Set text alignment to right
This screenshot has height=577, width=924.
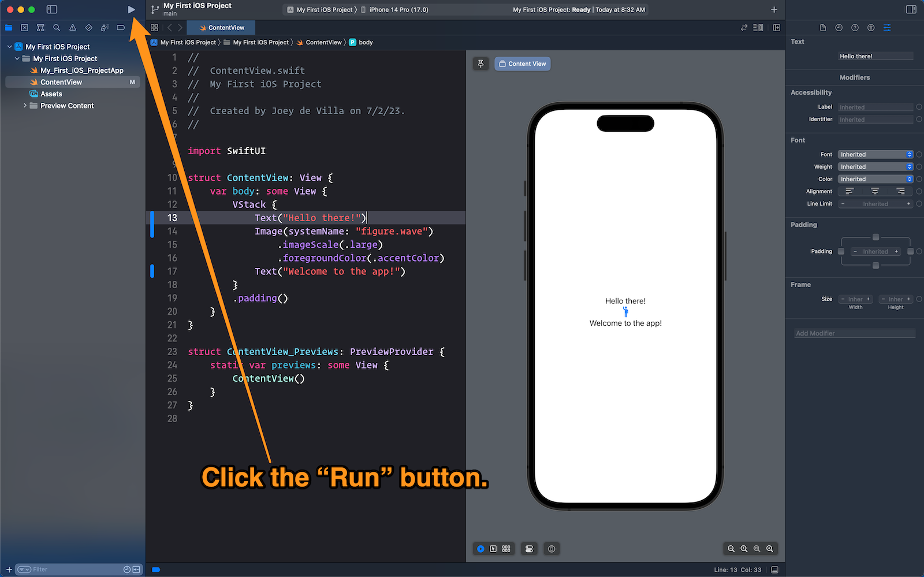coord(900,191)
